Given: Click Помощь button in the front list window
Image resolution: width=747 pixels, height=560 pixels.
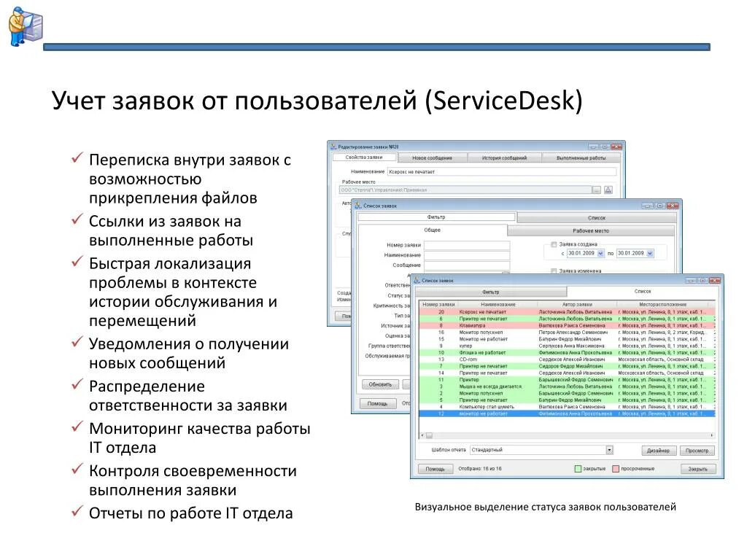Looking at the screenshot, I should click(x=435, y=469).
